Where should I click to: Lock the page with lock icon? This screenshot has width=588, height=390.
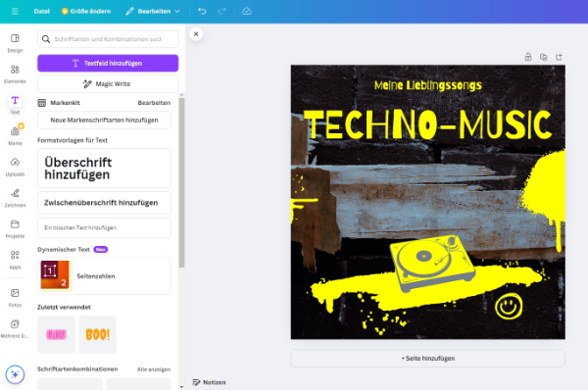[x=528, y=57]
